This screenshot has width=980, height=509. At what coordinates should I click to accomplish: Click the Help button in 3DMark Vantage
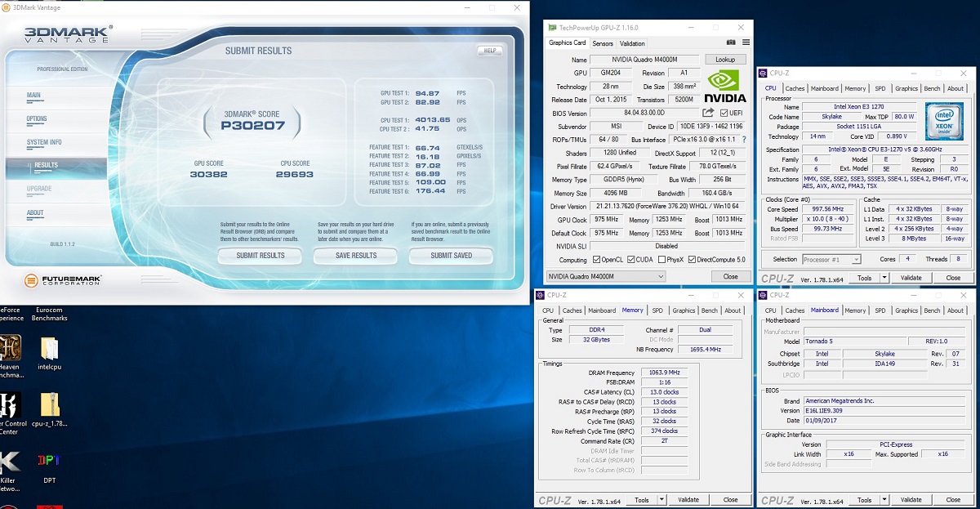click(489, 51)
